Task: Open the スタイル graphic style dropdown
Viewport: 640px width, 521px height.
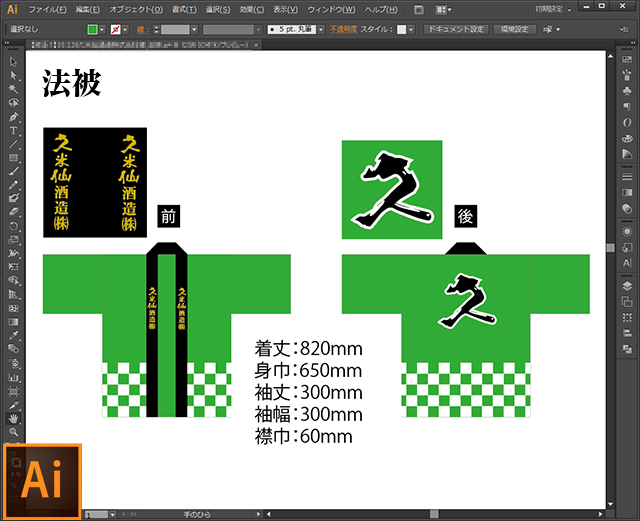Action: (x=411, y=29)
